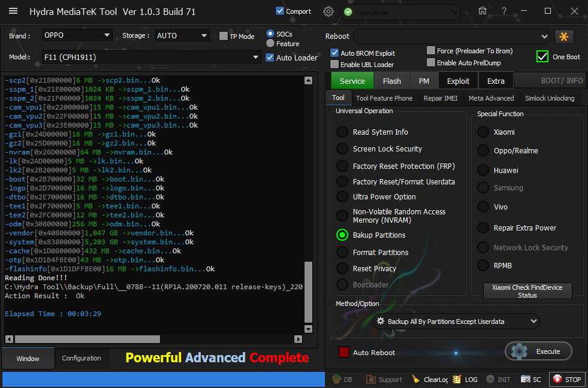588x388 pixels.
Task: Select Format Partitions option
Action: 342,252
